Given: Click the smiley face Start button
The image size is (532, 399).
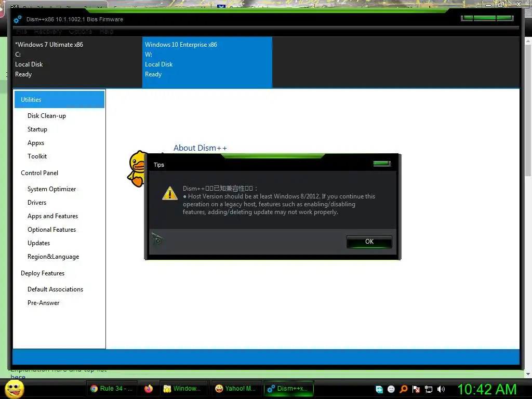Looking at the screenshot, I should [x=14, y=389].
